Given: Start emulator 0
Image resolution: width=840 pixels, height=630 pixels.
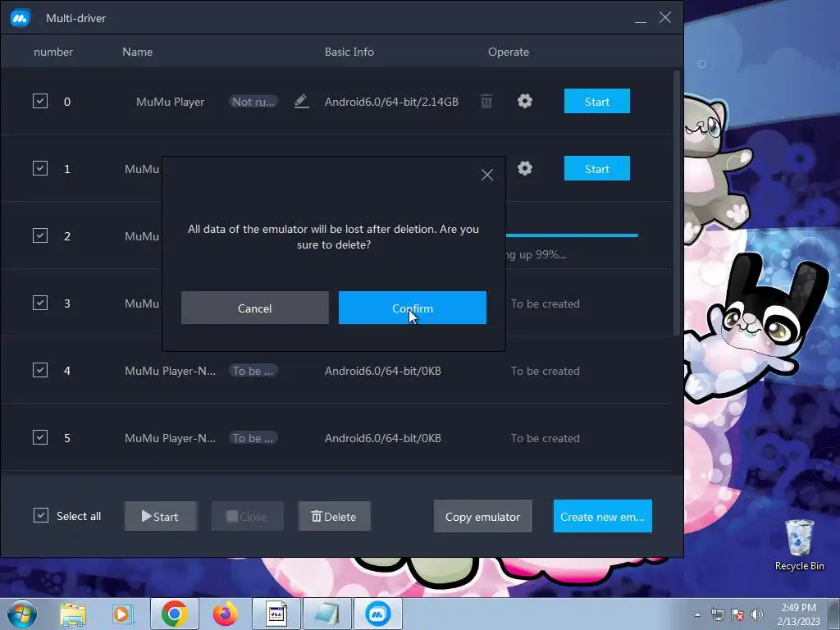Looking at the screenshot, I should click(x=597, y=101).
